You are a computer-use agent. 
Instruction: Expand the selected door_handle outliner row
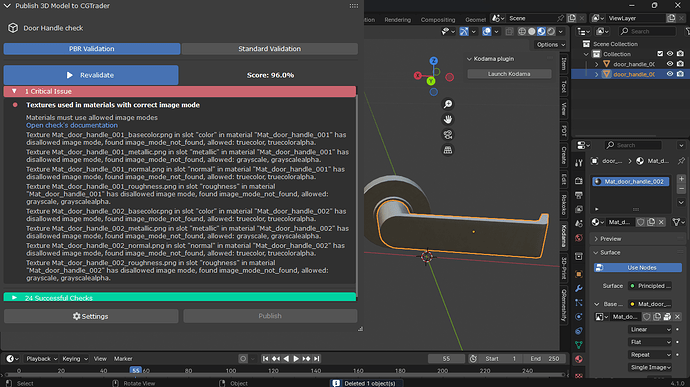pos(597,74)
